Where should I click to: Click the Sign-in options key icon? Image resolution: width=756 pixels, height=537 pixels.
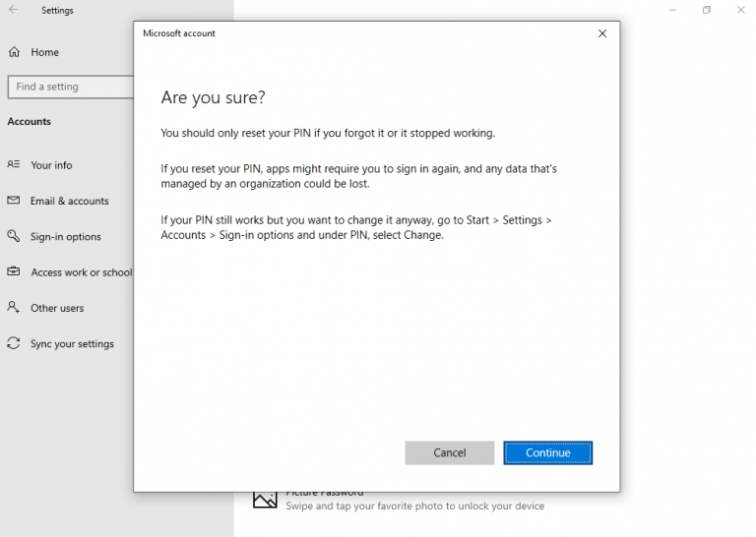pos(14,235)
